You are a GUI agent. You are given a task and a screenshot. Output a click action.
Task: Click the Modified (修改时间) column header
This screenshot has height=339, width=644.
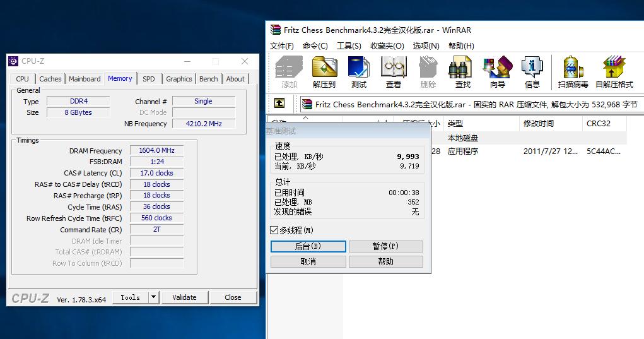(x=551, y=123)
